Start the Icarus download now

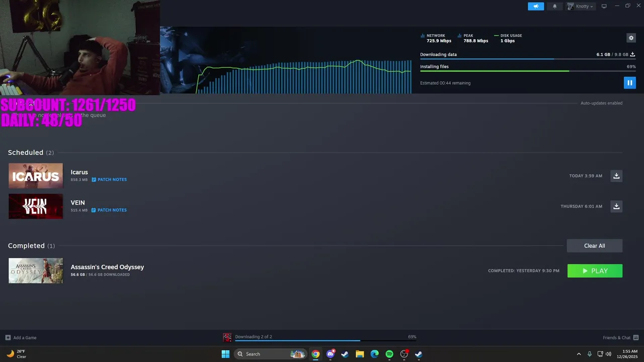tap(616, 175)
